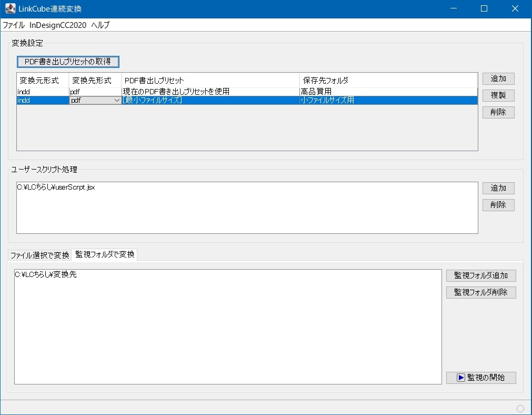Click the 監視フォルダ削除 button
Screen dimensions: 532x415
[481, 293]
